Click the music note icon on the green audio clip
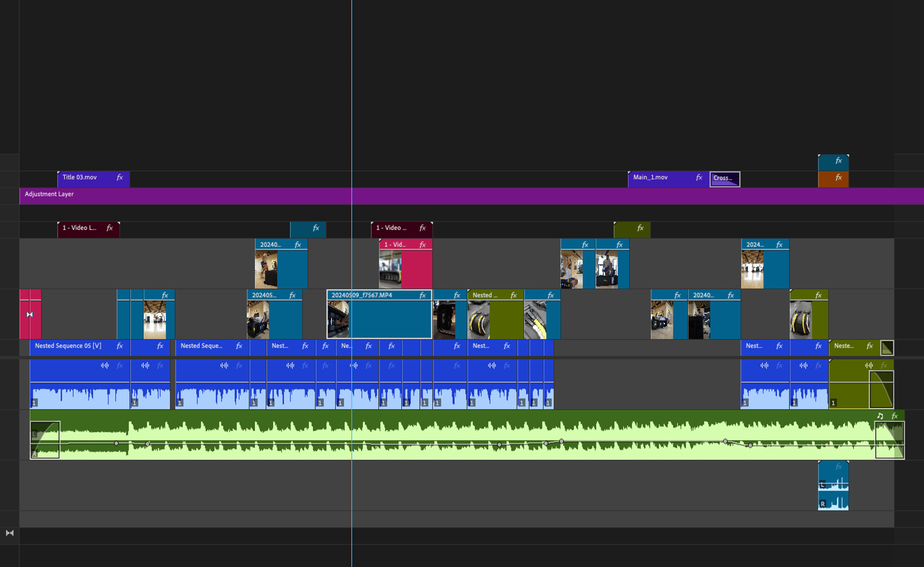924x567 pixels. pos(880,416)
